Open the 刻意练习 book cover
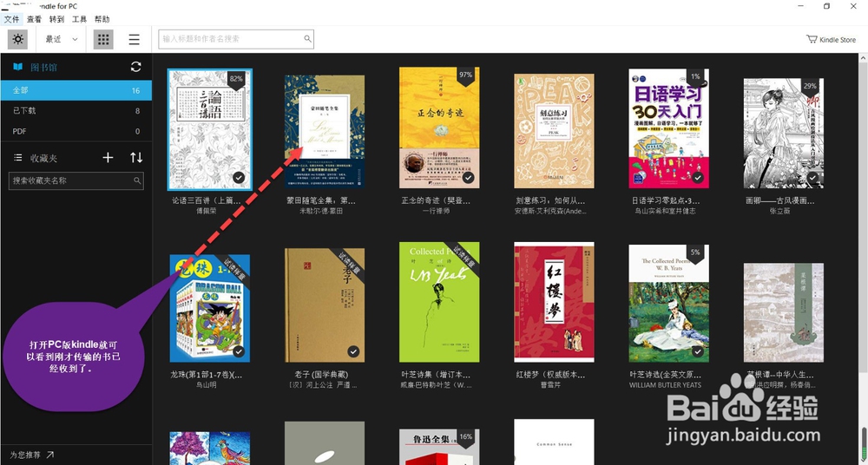This screenshot has width=868, height=465. (x=554, y=131)
